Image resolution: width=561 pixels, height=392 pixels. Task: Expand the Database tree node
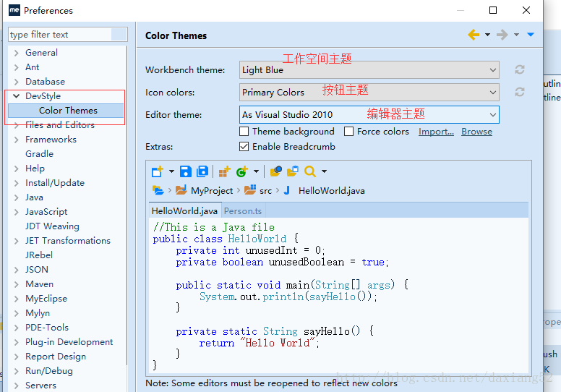tap(17, 82)
